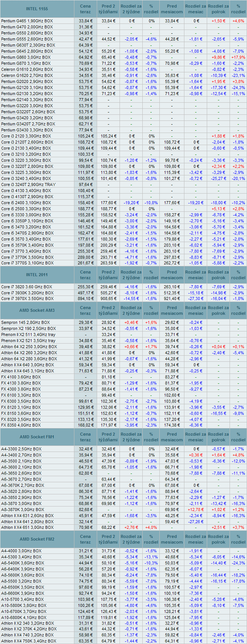Click Core i7 3930K 3.20GHz BOX name

pyautogui.click(x=27, y=293)
